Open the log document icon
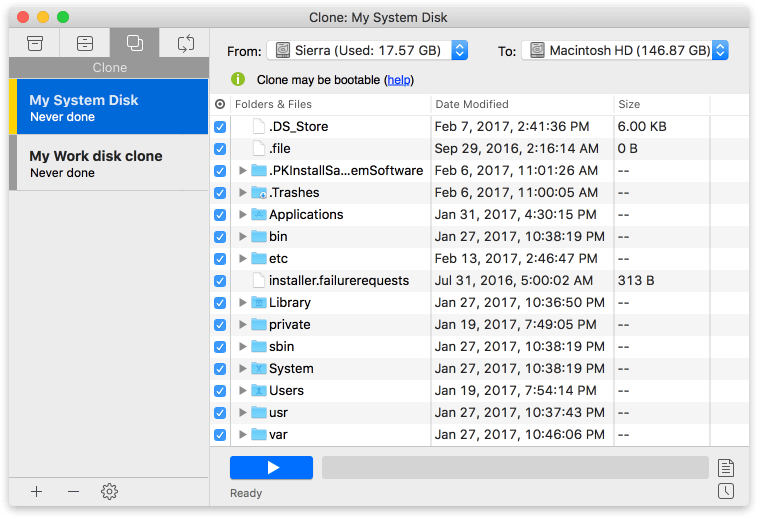758x518 pixels. [x=726, y=468]
